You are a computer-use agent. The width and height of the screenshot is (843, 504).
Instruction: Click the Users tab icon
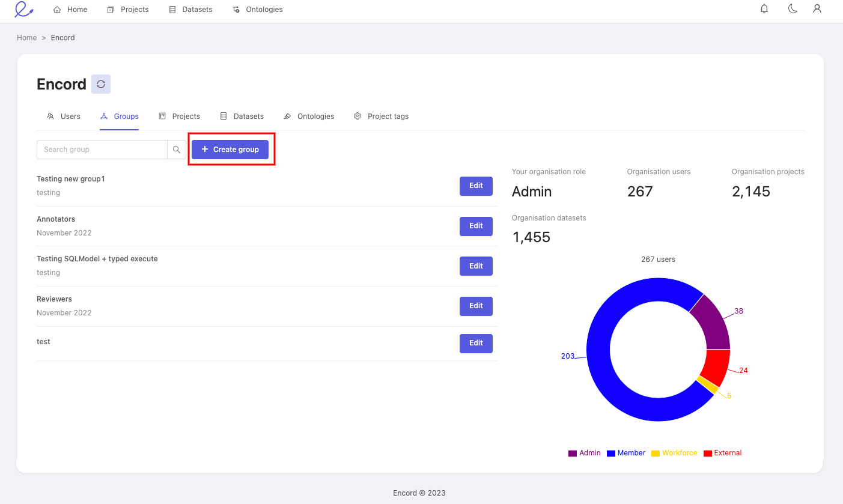pos(50,116)
